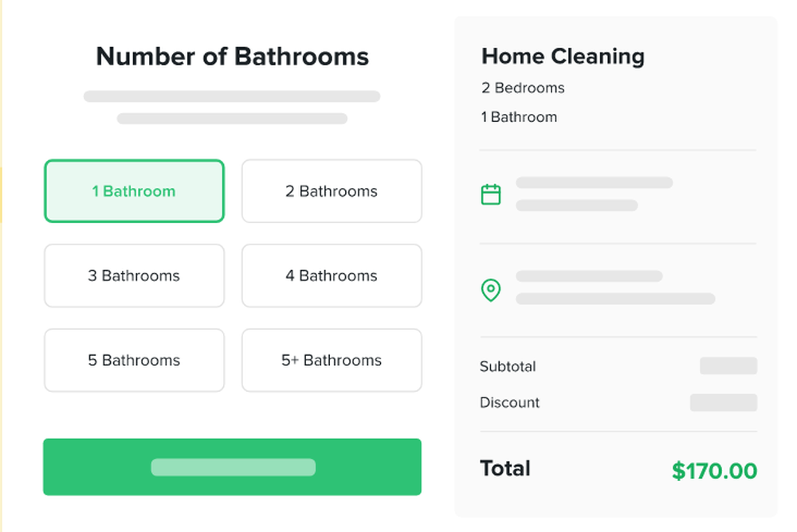Click the Home Cleaning heading
The width and height of the screenshot is (797, 532).
pos(563,56)
